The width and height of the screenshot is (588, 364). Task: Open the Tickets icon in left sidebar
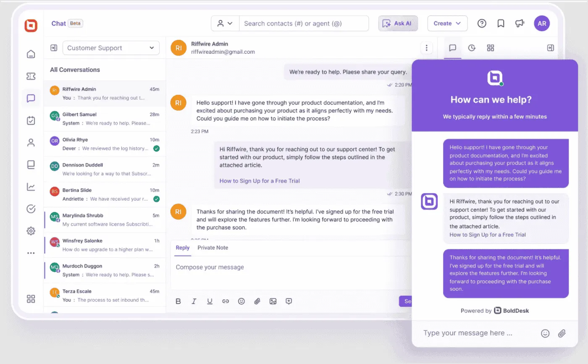coord(31,76)
